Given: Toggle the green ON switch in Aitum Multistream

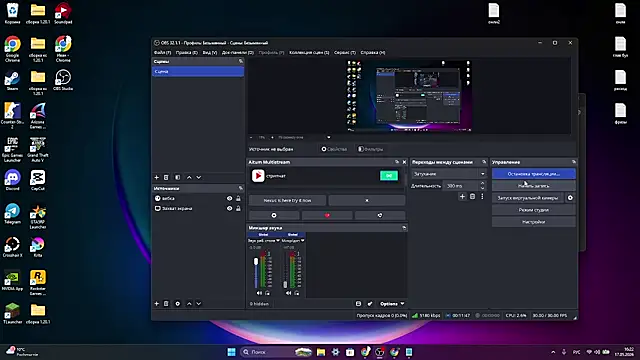Looking at the screenshot, I should [389, 176].
